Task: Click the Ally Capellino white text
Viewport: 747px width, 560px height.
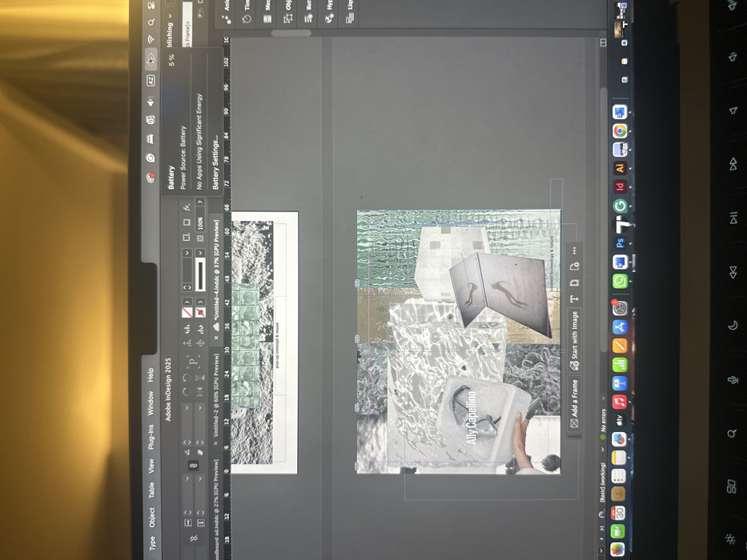Action: point(471,418)
